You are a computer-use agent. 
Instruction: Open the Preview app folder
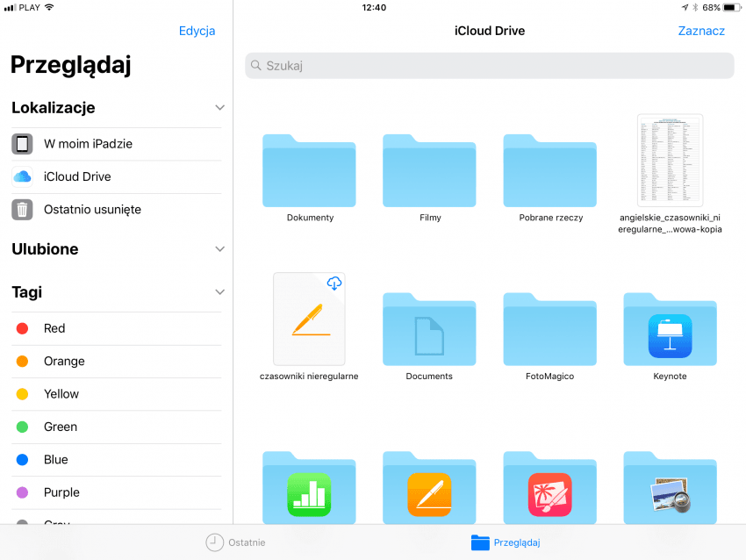tap(670, 488)
